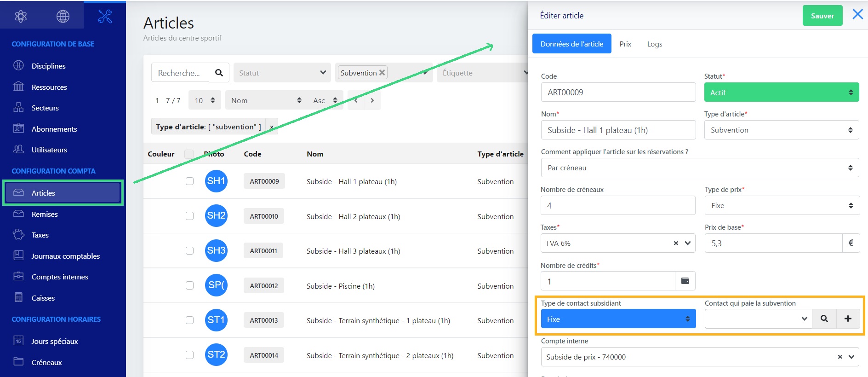The image size is (868, 377).
Task: Click the Jours spéciaux calendar icon
Action: [18, 341]
